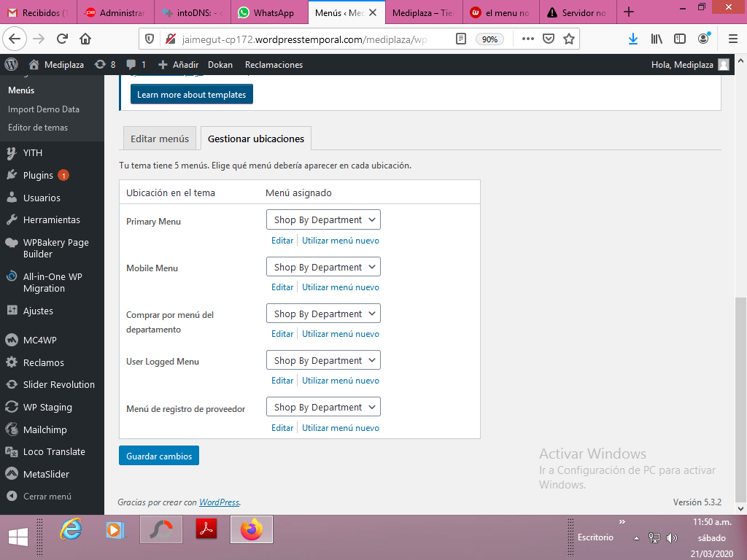Click the taskbar volume speaker icon

(x=672, y=538)
